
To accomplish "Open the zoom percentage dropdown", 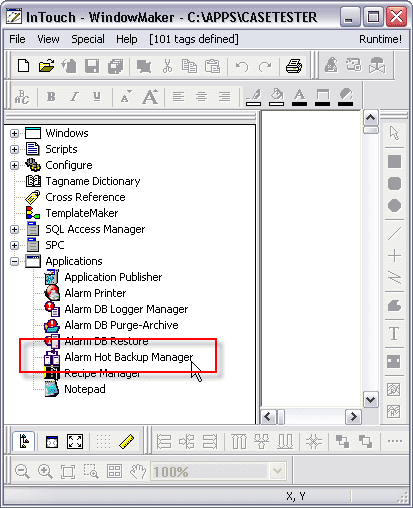I will (277, 471).
